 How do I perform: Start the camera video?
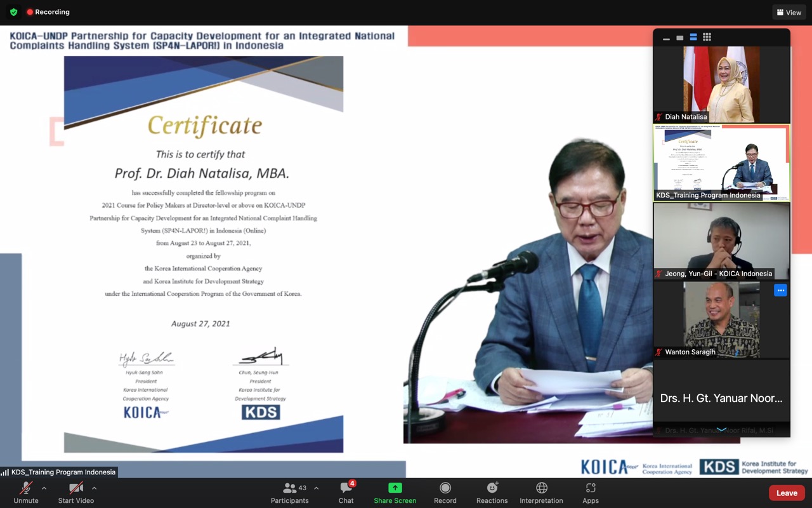pos(76,493)
